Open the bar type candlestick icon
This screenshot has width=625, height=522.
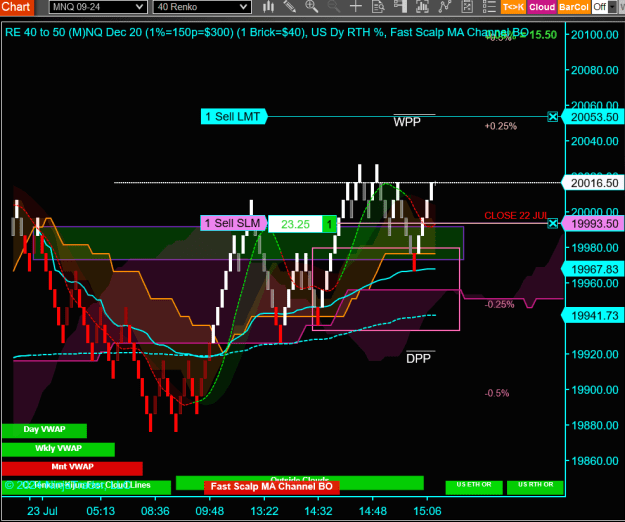[x=269, y=6]
